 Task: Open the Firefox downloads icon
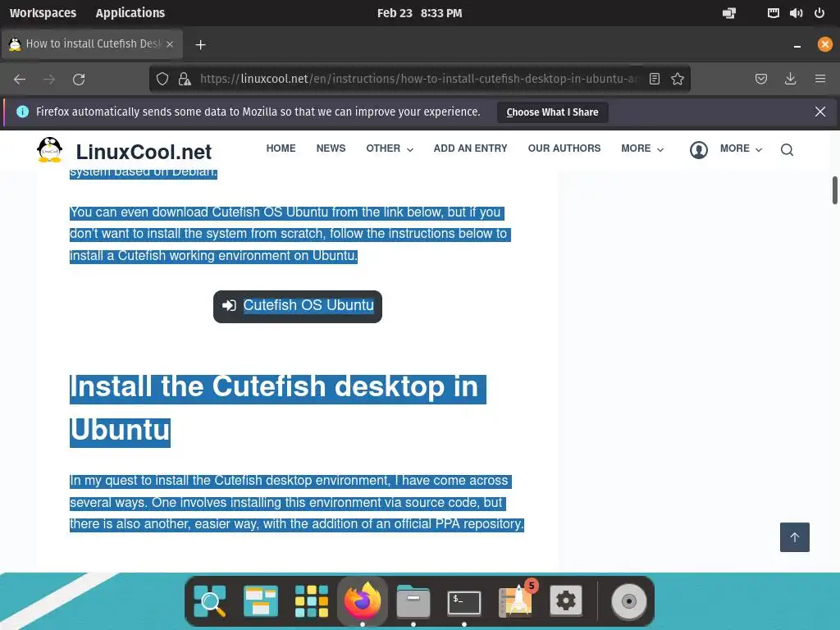point(790,80)
